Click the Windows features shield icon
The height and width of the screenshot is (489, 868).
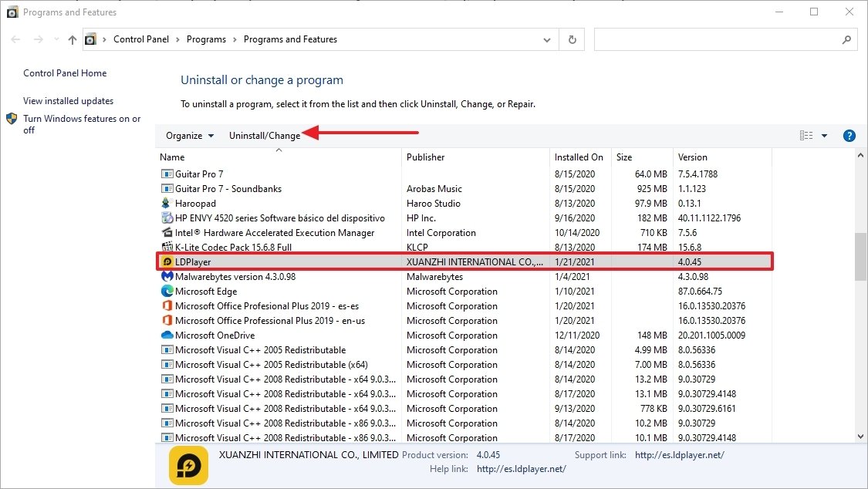12,118
